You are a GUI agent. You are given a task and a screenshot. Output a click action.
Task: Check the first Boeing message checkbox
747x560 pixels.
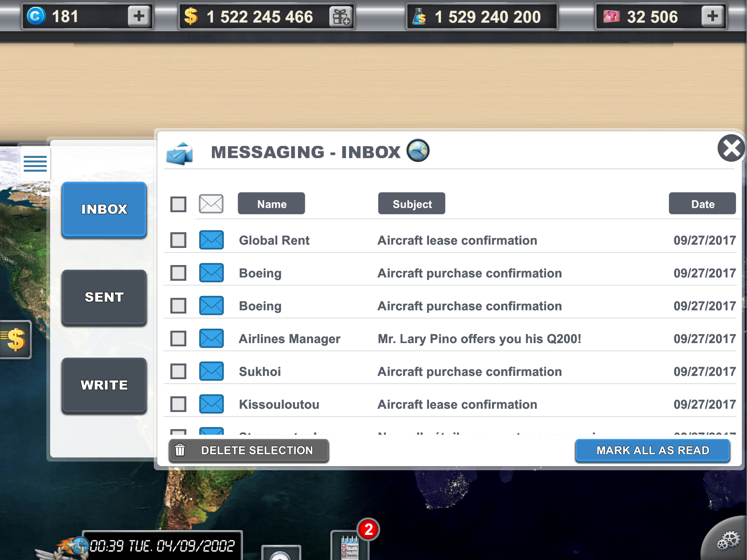[x=178, y=273]
